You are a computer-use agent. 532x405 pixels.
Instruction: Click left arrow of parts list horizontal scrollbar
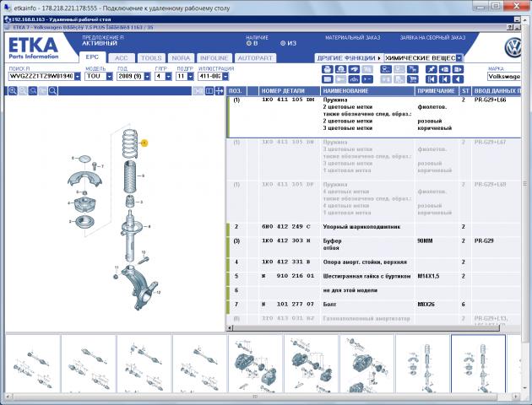[230, 327]
